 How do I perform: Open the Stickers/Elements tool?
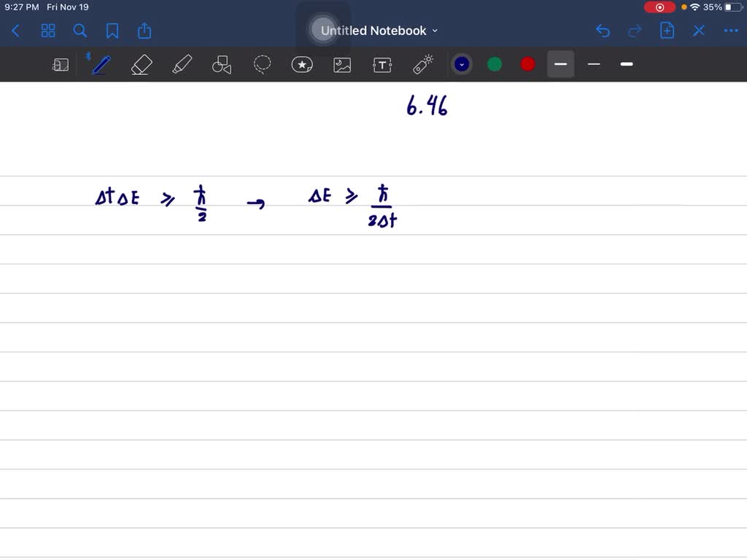[302, 64]
